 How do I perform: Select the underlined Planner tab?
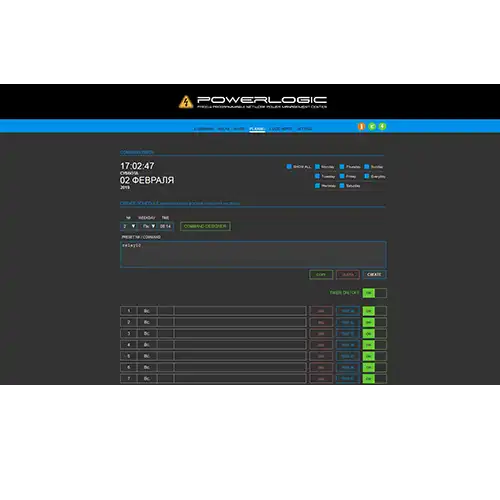(x=257, y=129)
